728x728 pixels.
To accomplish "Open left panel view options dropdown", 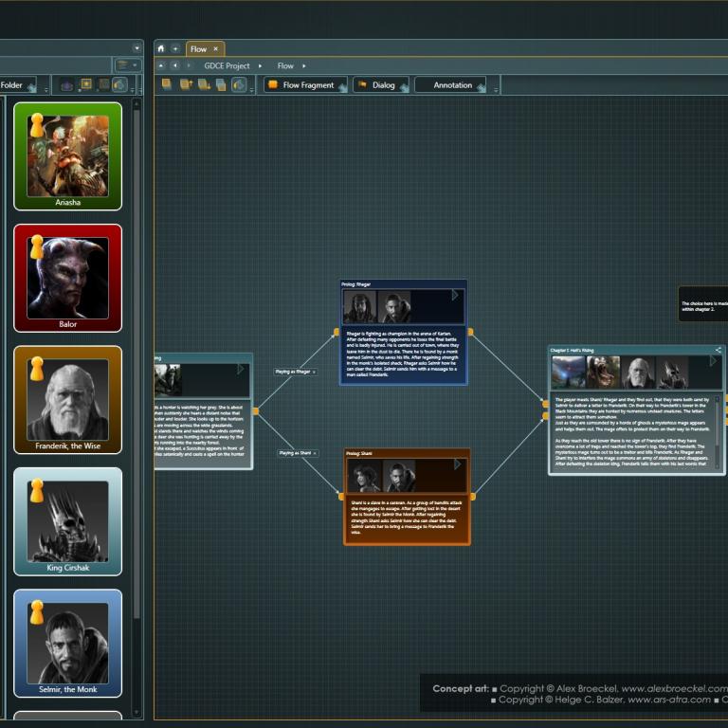I will [x=128, y=65].
